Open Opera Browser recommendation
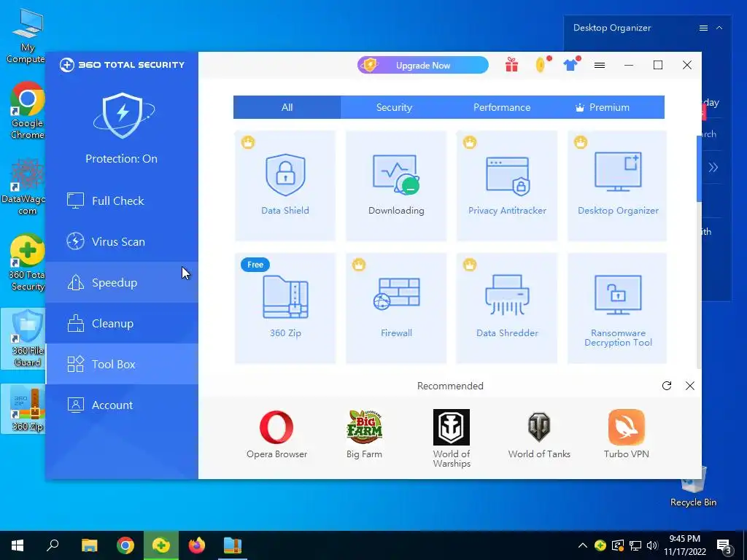747x560 pixels. click(x=276, y=435)
